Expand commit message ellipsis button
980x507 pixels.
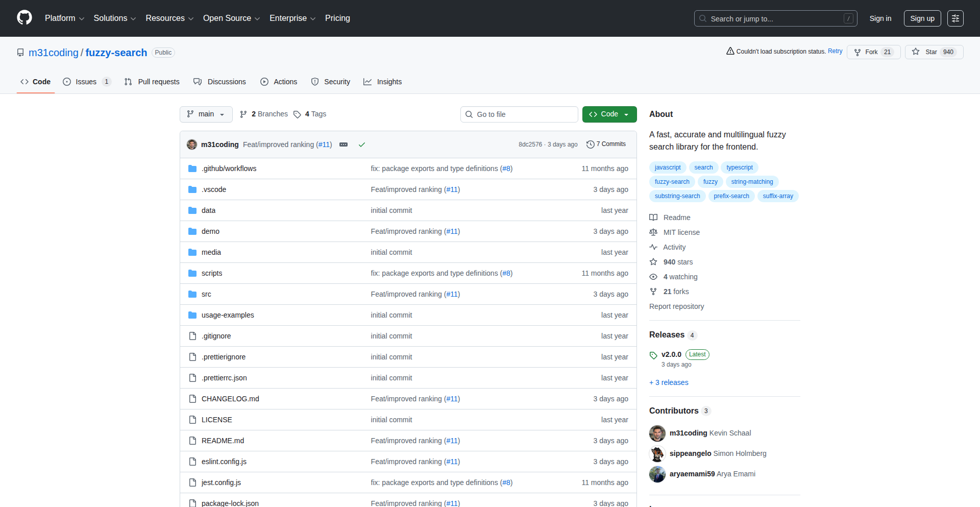click(x=344, y=144)
